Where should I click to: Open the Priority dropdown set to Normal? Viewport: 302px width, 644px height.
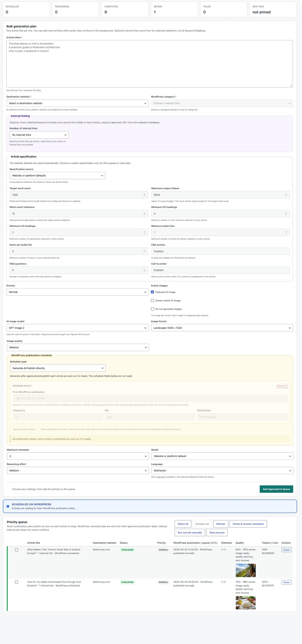pyautogui.click(x=77, y=292)
